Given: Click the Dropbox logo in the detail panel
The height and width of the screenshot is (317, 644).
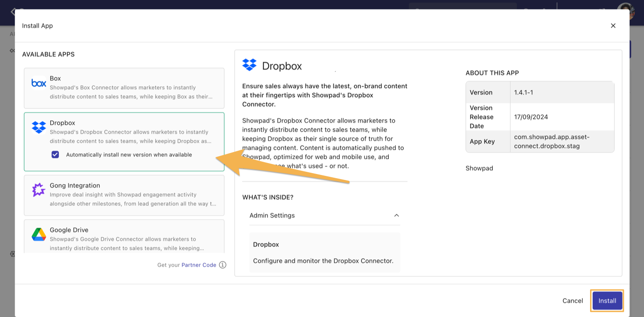Looking at the screenshot, I should pyautogui.click(x=249, y=65).
